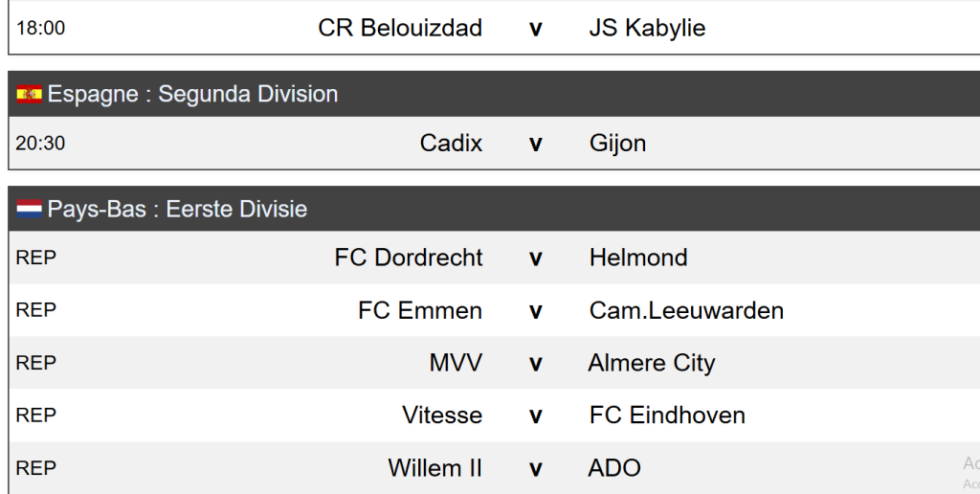
Task: Choose Vitesse from the match list
Action: coord(442,415)
